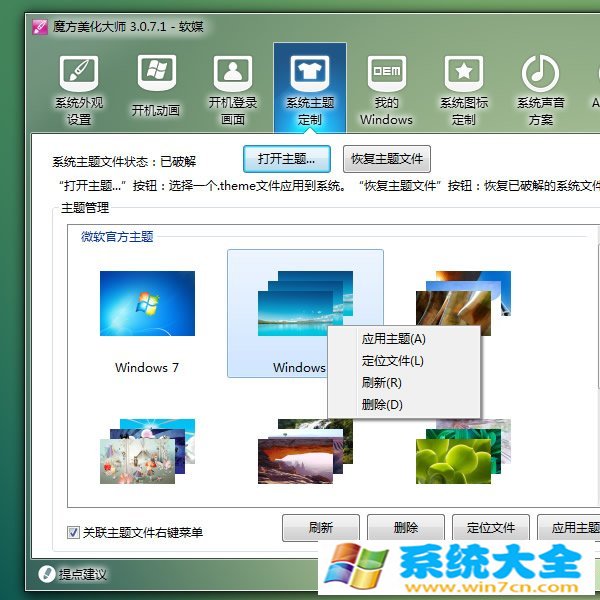Select the green succulent nature theme thumbnail
The image size is (600, 600).
[463, 451]
